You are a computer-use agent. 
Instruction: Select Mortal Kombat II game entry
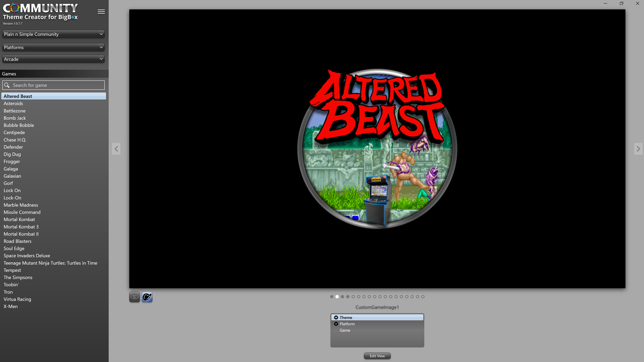pyautogui.click(x=53, y=234)
